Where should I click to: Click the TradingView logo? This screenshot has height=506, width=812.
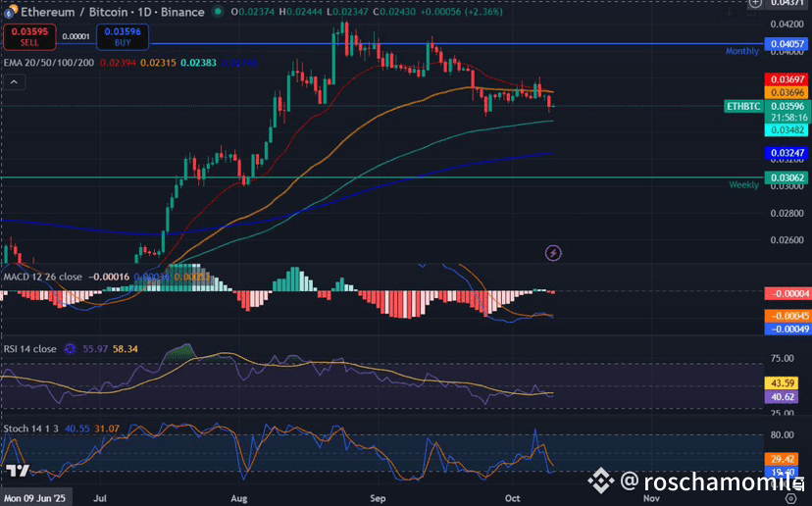(x=18, y=471)
